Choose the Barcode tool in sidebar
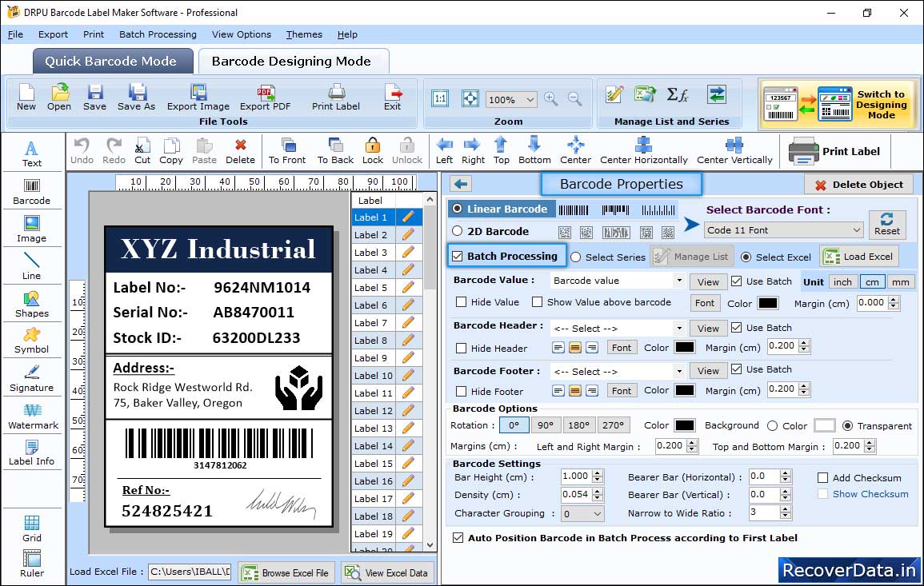The image size is (924, 586). click(32, 192)
